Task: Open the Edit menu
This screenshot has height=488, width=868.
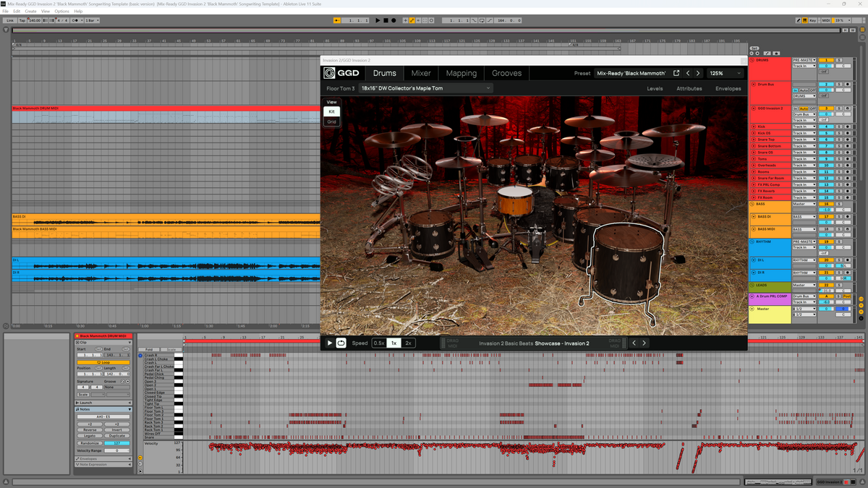Action: (x=16, y=12)
